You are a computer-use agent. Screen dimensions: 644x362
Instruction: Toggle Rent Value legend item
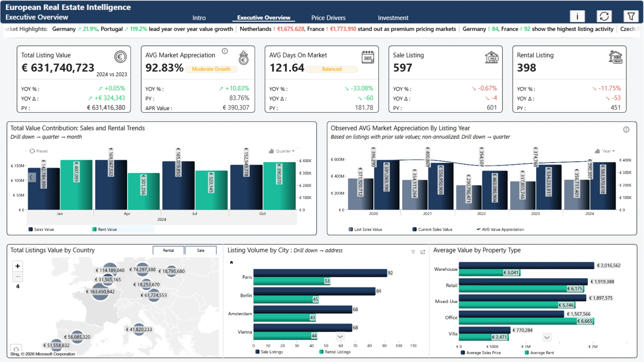(x=107, y=230)
